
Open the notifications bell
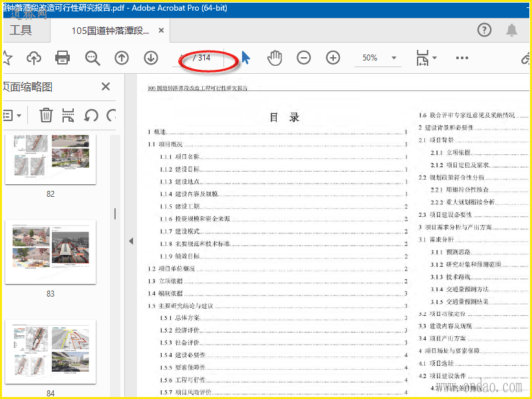pos(511,30)
